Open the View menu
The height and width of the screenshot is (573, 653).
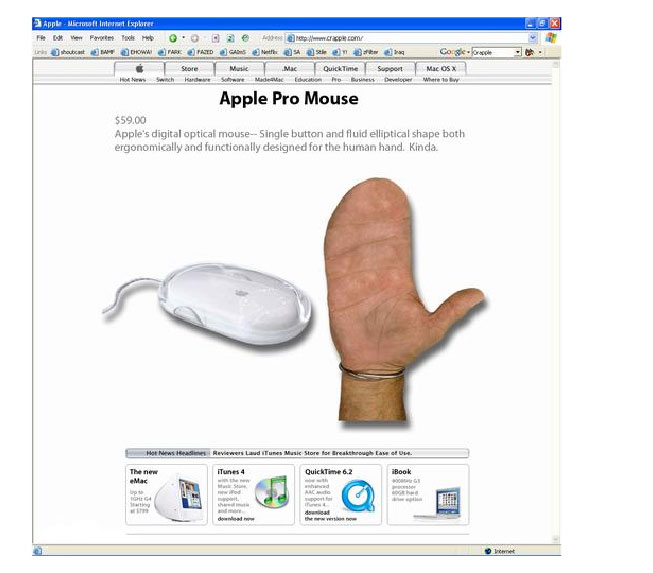pyautogui.click(x=76, y=38)
